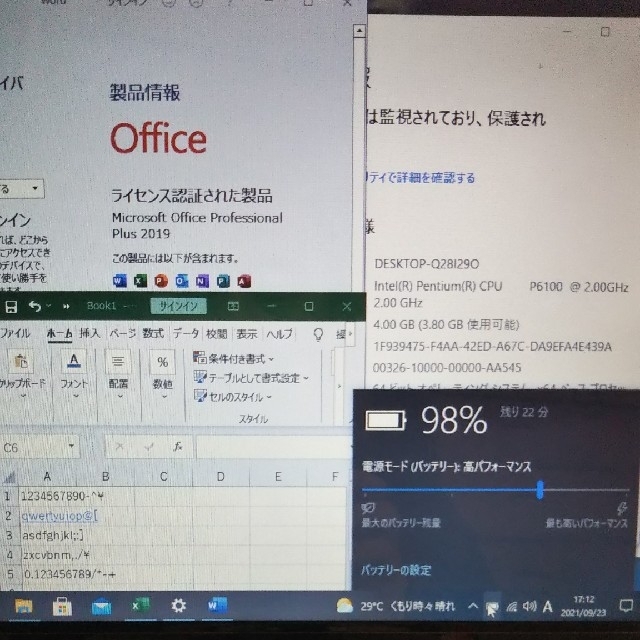Open Ribbon Display Options icon in Excel
This screenshot has height=640, width=640.
pyautogui.click(x=233, y=306)
